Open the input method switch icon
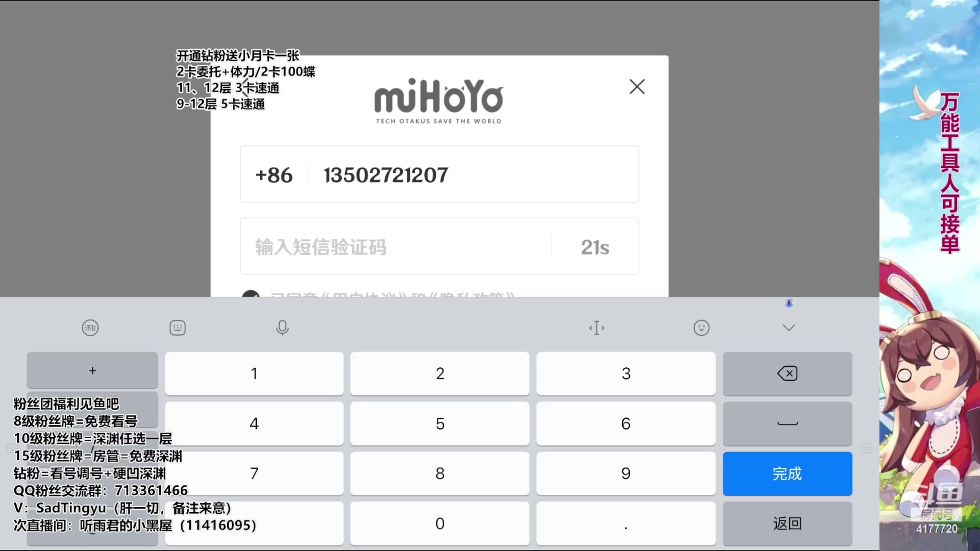The image size is (980, 551). coord(90,328)
